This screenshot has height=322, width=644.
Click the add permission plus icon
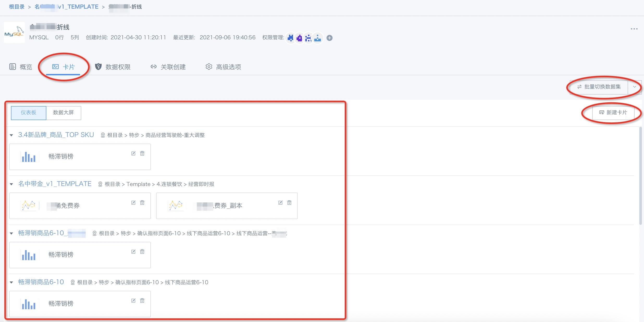coord(329,38)
